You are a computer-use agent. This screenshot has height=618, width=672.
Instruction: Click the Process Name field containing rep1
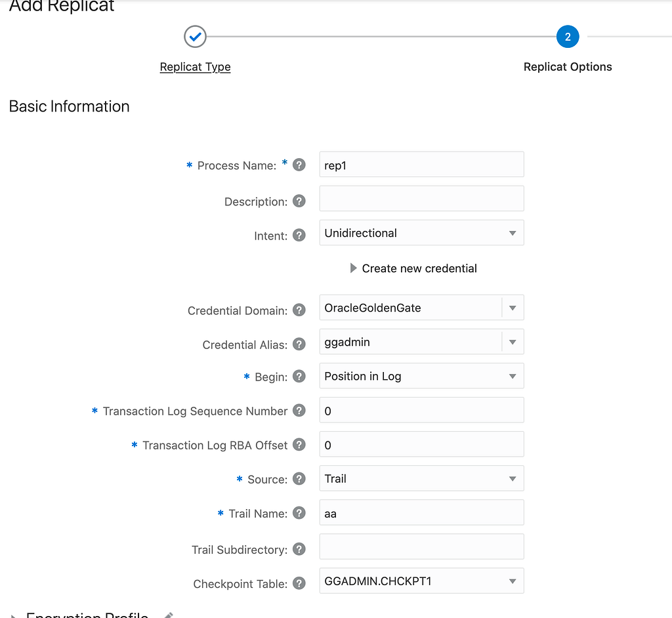click(x=421, y=164)
